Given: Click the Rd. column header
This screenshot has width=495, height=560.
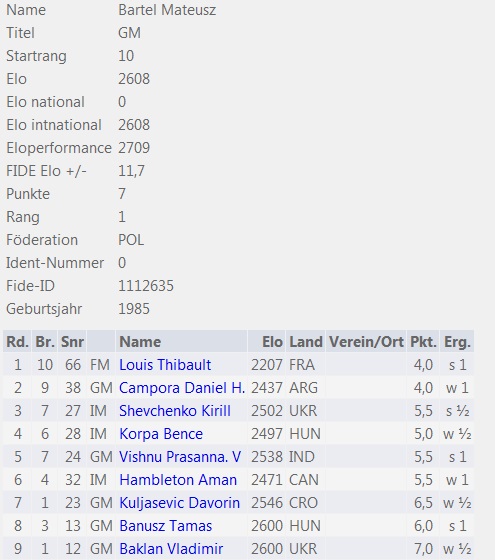Looking at the screenshot, I should [x=17, y=342].
